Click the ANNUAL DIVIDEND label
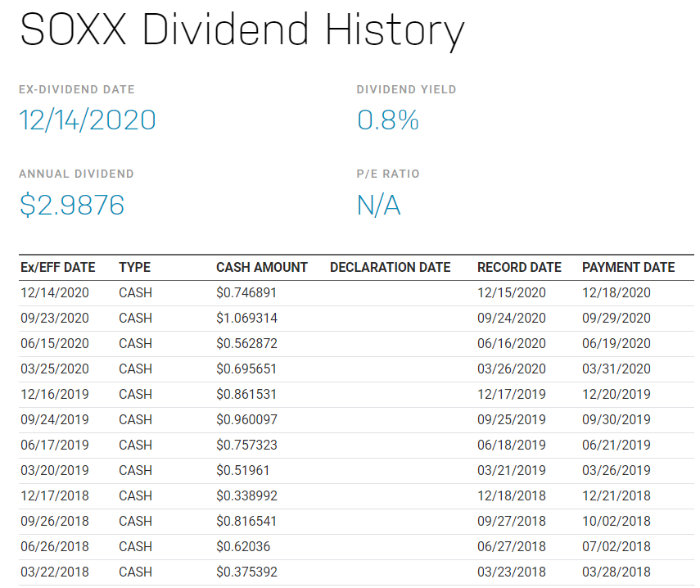The image size is (700, 588). [76, 174]
